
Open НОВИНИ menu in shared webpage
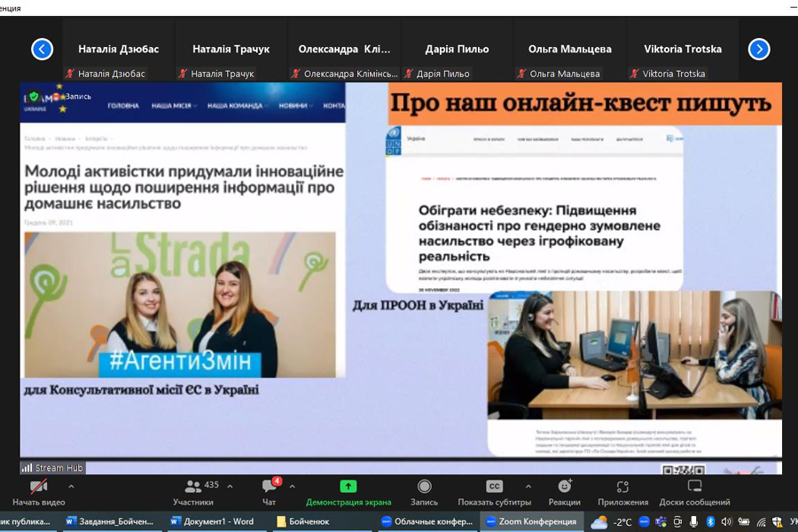tap(295, 106)
